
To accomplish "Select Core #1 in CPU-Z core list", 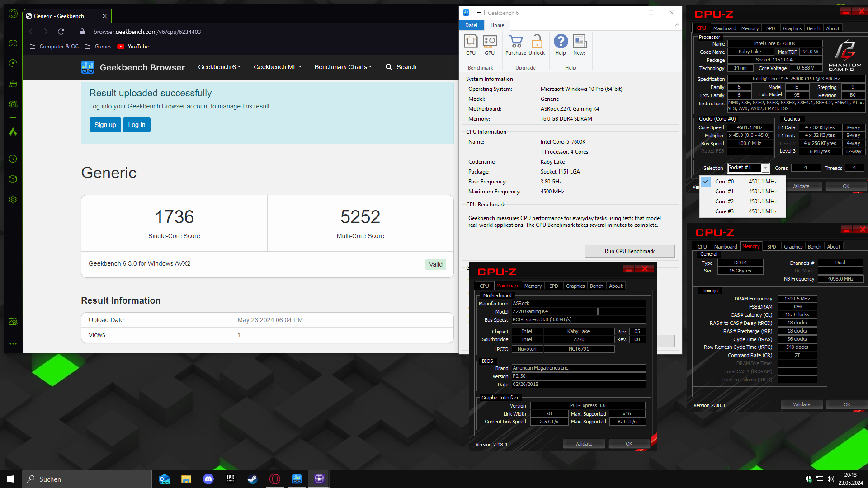I will (x=742, y=191).
